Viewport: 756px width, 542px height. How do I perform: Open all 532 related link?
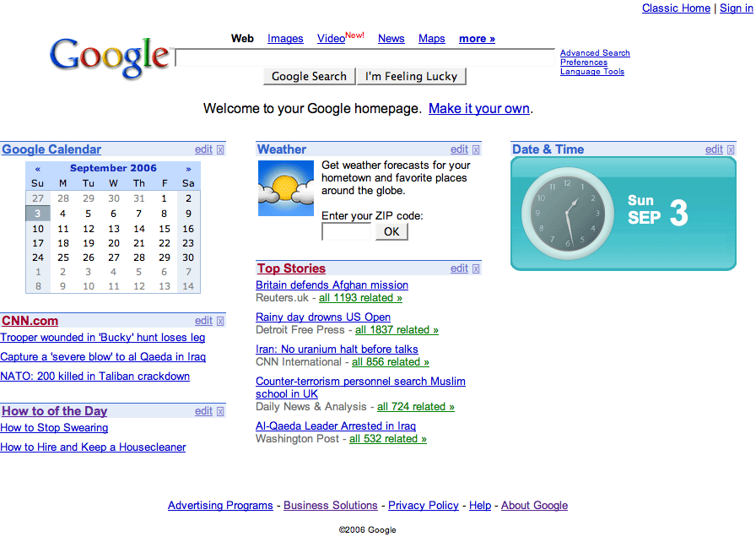click(388, 439)
